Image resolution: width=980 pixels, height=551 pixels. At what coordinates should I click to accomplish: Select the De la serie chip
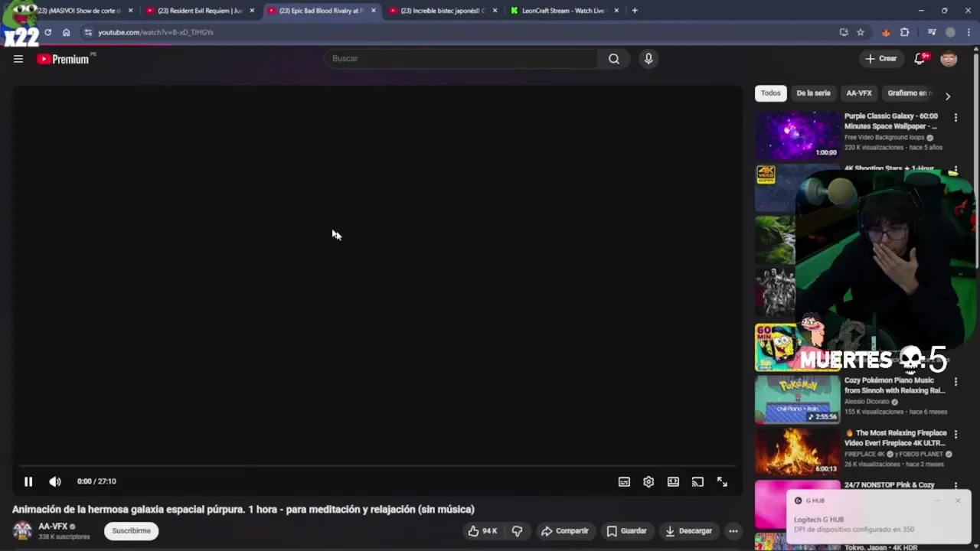pos(813,93)
